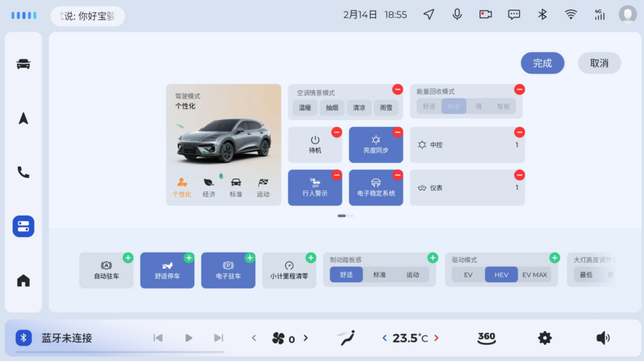Go to home screen via sidebar
The width and height of the screenshot is (644, 361).
(23, 280)
